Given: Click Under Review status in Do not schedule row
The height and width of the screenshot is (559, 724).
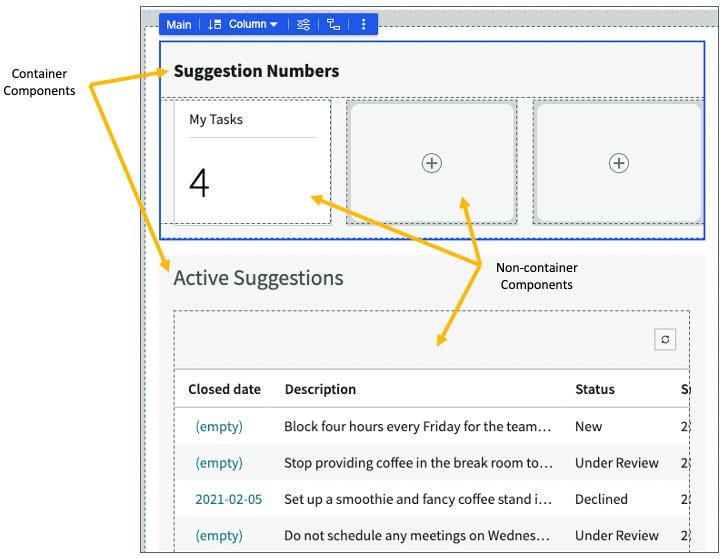Looking at the screenshot, I should click(x=617, y=536).
